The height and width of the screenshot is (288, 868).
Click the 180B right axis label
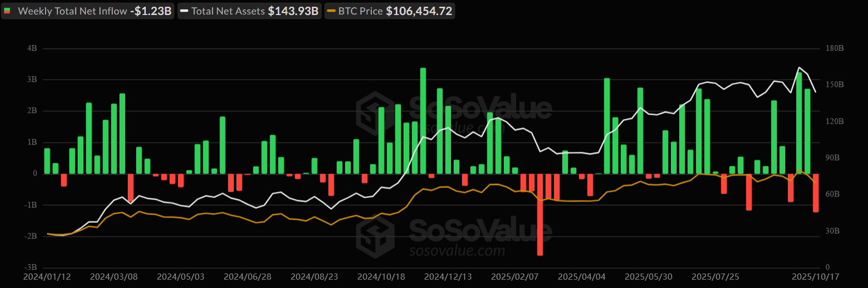point(834,48)
